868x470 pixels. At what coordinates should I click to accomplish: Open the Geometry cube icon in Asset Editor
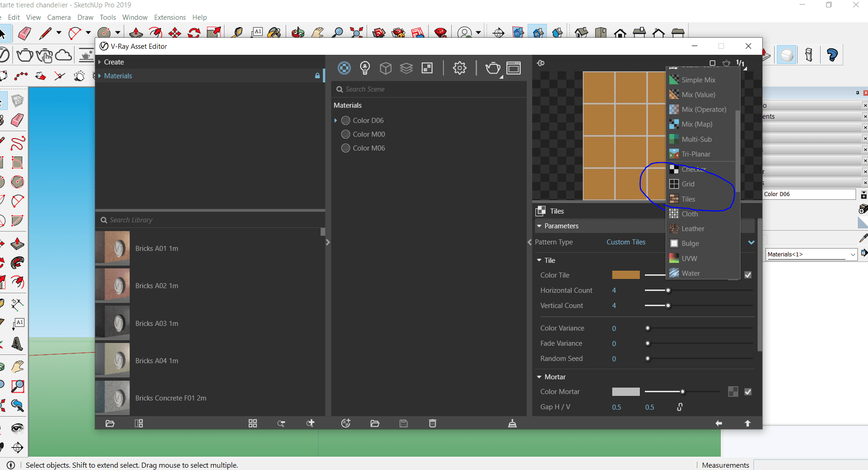coord(385,68)
